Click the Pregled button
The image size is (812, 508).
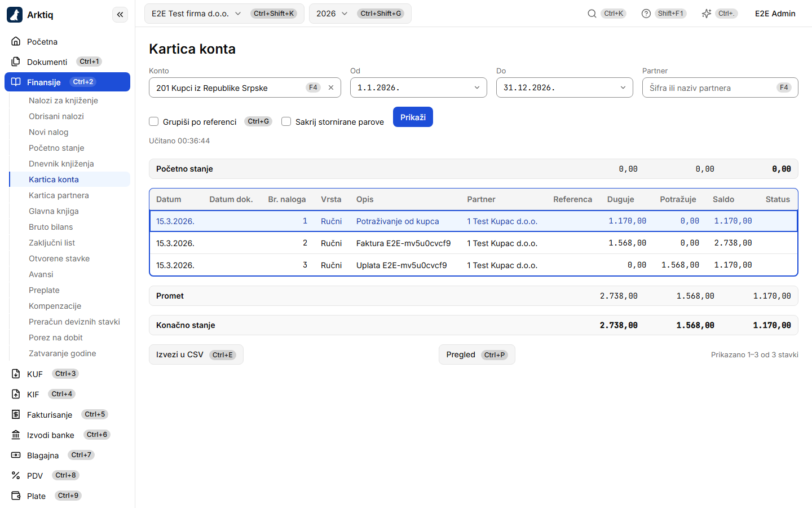click(476, 354)
